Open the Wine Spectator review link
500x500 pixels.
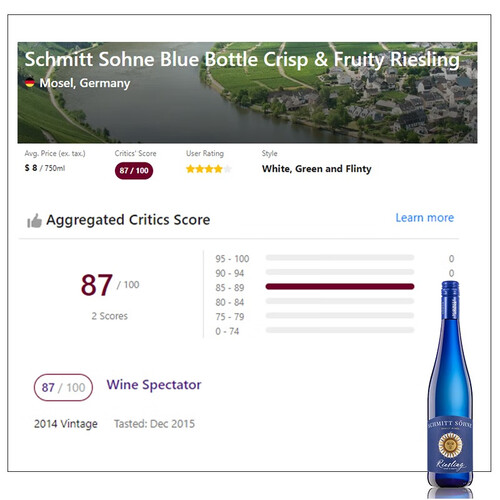point(154,385)
